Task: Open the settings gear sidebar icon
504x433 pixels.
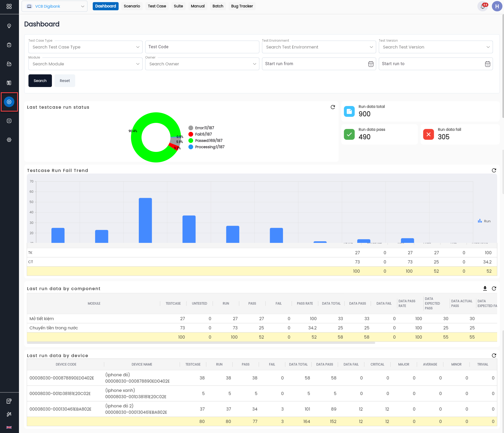Action: 9,140
